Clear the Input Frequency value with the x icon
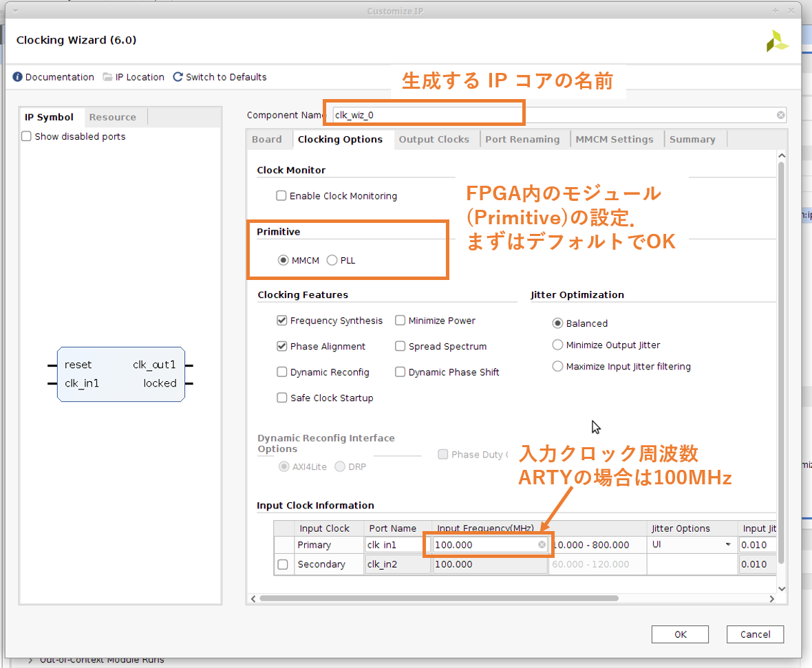 (542, 545)
